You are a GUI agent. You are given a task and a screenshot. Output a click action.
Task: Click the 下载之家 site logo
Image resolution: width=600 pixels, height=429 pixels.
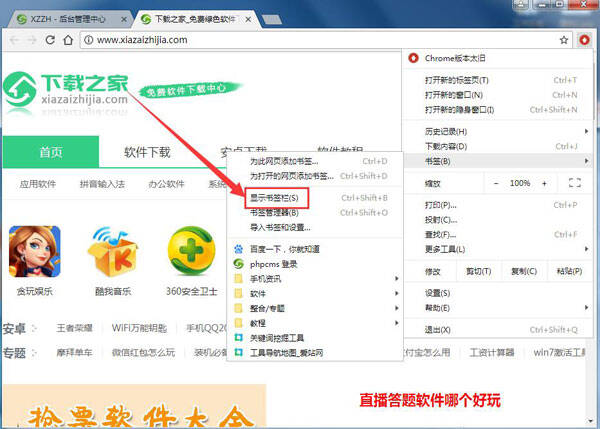[66, 90]
